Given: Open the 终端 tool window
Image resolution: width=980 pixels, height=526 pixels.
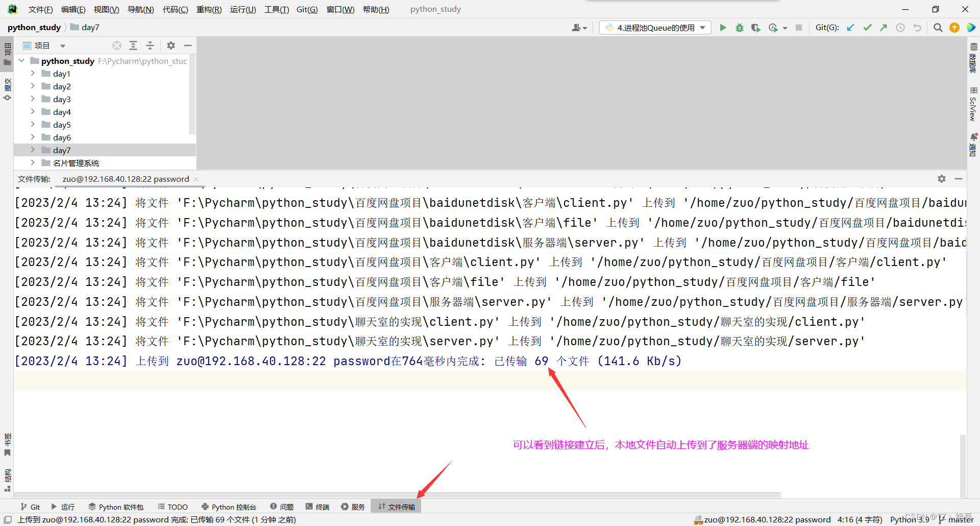Looking at the screenshot, I should coord(317,507).
